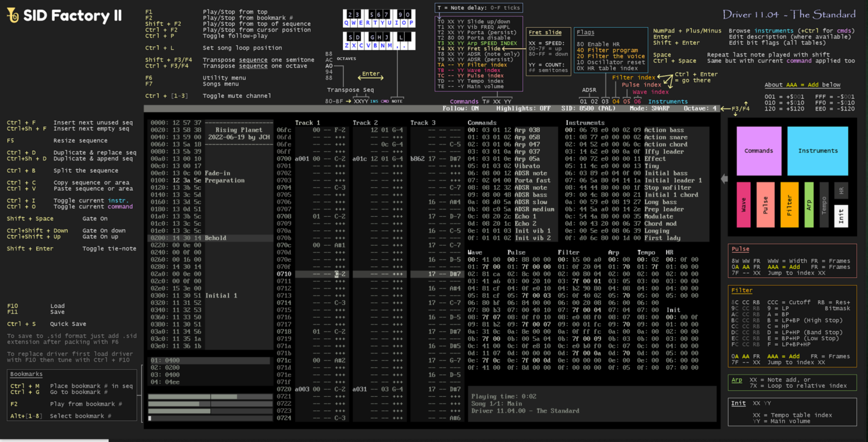Click the orange Filter layout block

pyautogui.click(x=789, y=205)
